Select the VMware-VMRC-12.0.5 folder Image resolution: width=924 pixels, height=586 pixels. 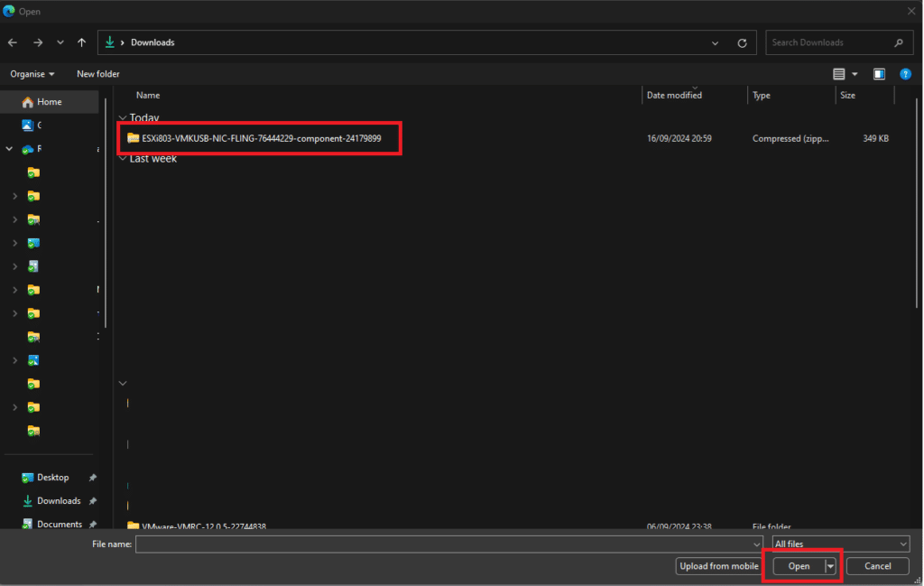point(203,526)
